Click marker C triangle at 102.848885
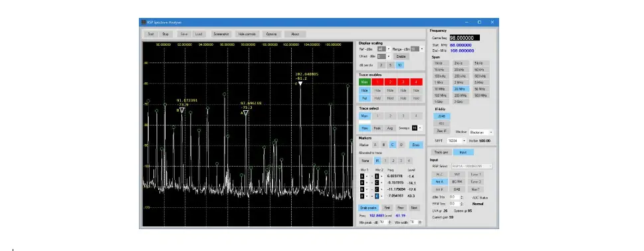 (x=300, y=84)
